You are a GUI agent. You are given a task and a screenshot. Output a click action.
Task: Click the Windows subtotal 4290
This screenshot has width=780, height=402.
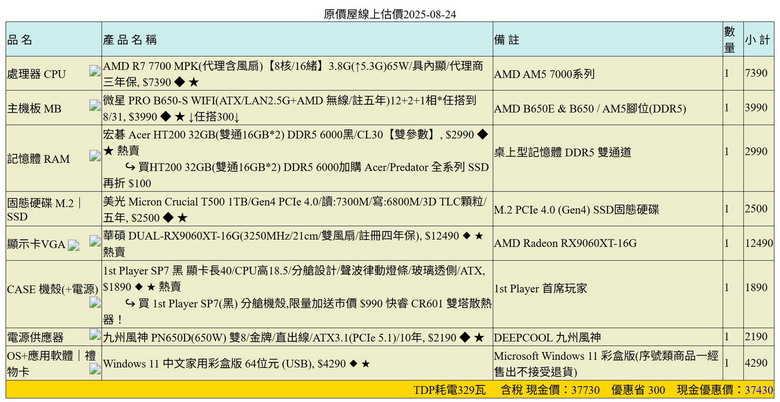point(756,363)
